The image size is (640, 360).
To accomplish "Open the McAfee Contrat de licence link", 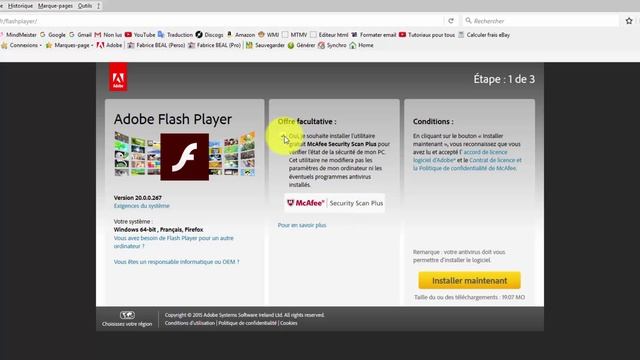I will pos(467,164).
